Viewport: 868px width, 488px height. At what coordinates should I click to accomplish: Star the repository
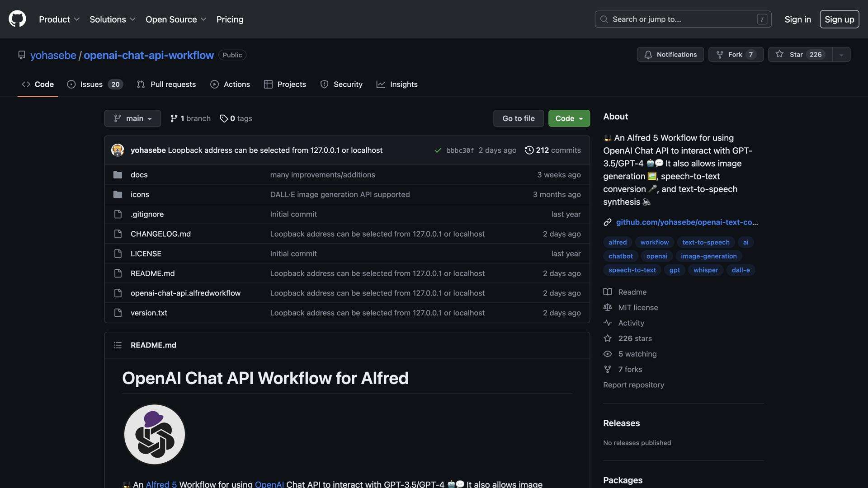pyautogui.click(x=799, y=54)
